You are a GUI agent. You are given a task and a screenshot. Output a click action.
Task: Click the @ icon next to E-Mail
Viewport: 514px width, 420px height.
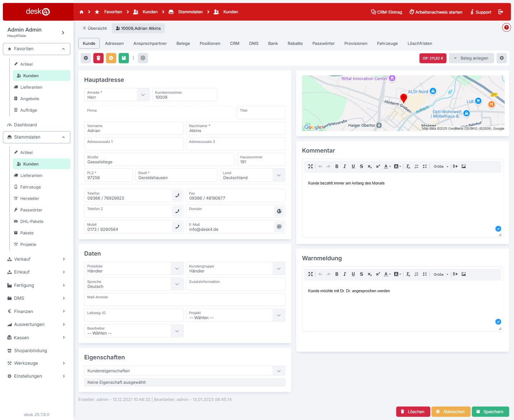(279, 227)
